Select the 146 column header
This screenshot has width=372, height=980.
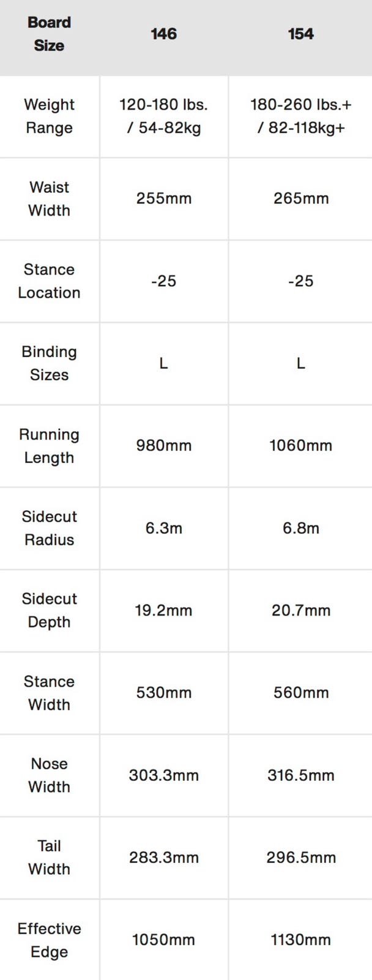pyautogui.click(x=163, y=34)
